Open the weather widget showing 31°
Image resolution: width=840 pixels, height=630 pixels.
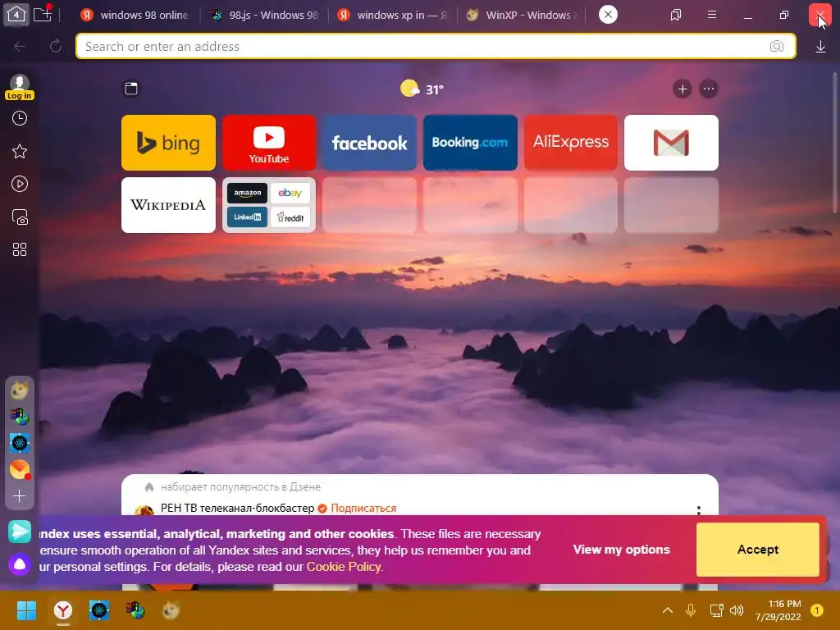422,89
